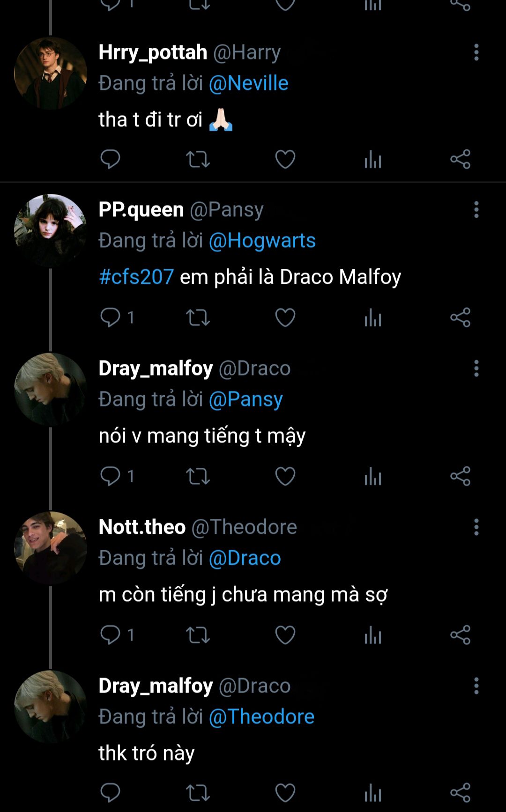Open Nott.theo's profile avatar
This screenshot has width=506, height=812.
coord(51,547)
